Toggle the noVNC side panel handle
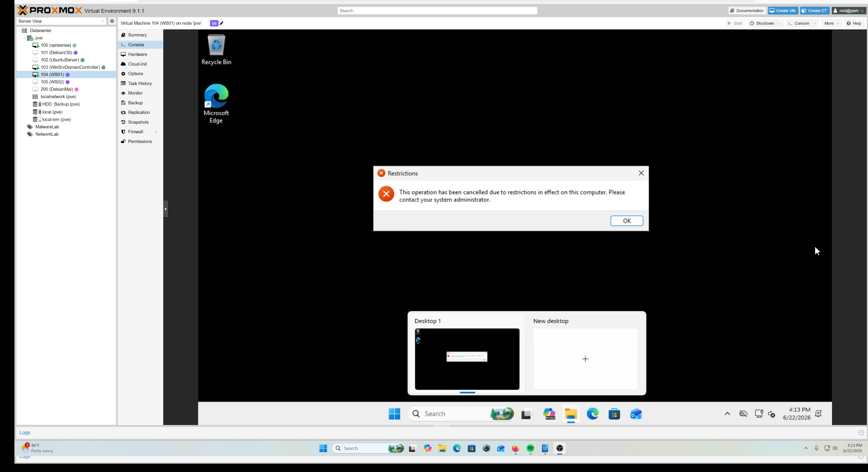 [x=166, y=209]
